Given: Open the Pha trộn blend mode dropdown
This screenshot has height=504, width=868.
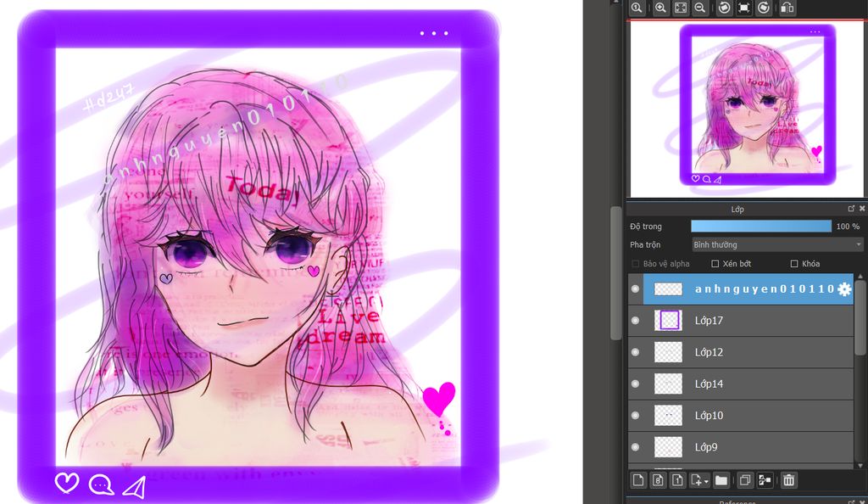Looking at the screenshot, I should (x=777, y=244).
